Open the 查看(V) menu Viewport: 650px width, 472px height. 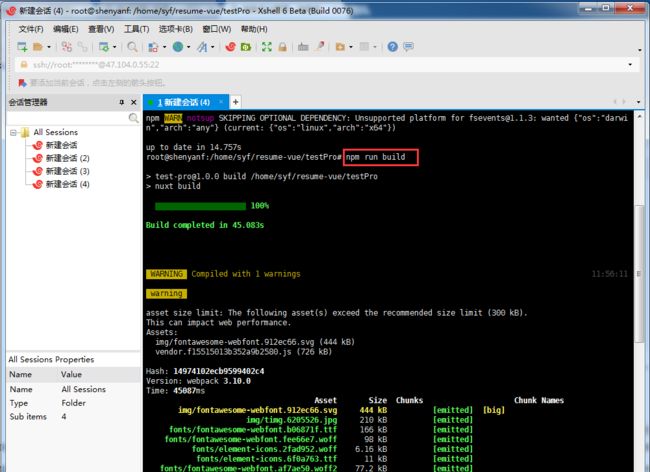pyautogui.click(x=101, y=29)
